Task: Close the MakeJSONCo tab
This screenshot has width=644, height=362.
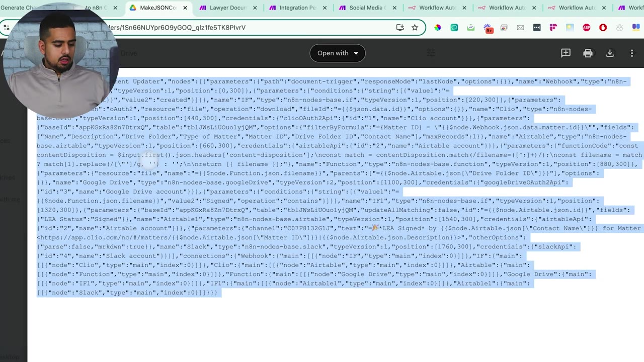Action: [185, 8]
